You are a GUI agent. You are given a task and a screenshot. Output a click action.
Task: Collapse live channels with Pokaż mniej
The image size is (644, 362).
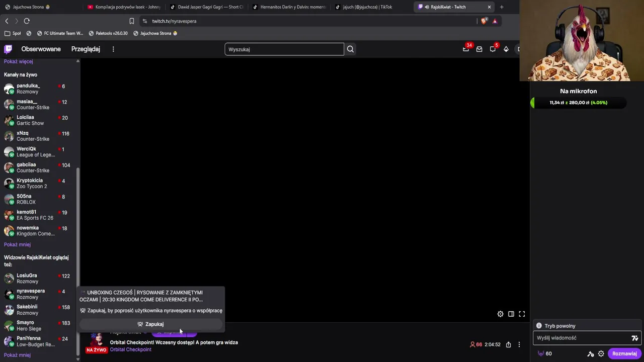pyautogui.click(x=17, y=244)
